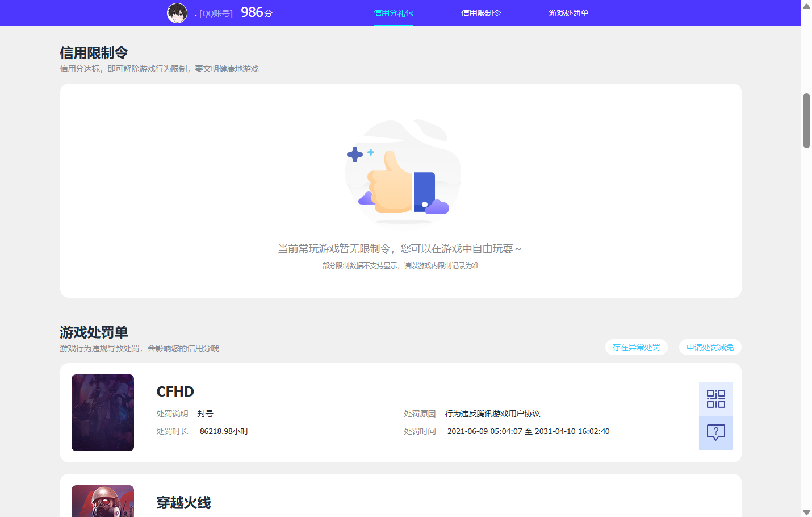
Task: Open the CFHD game title
Action: click(x=175, y=391)
